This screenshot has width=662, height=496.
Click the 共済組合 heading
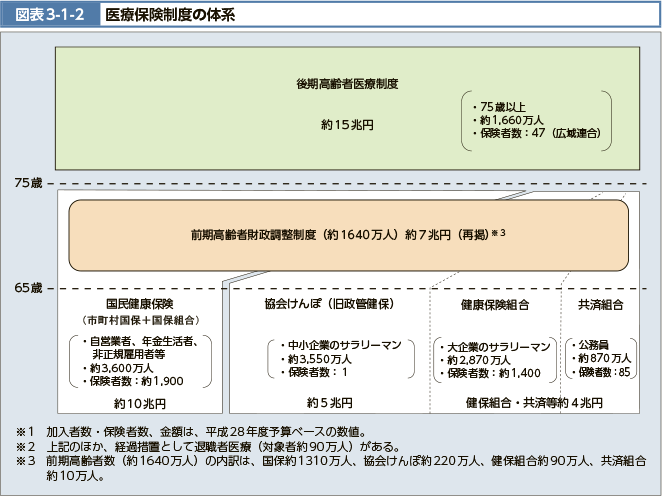click(601, 304)
